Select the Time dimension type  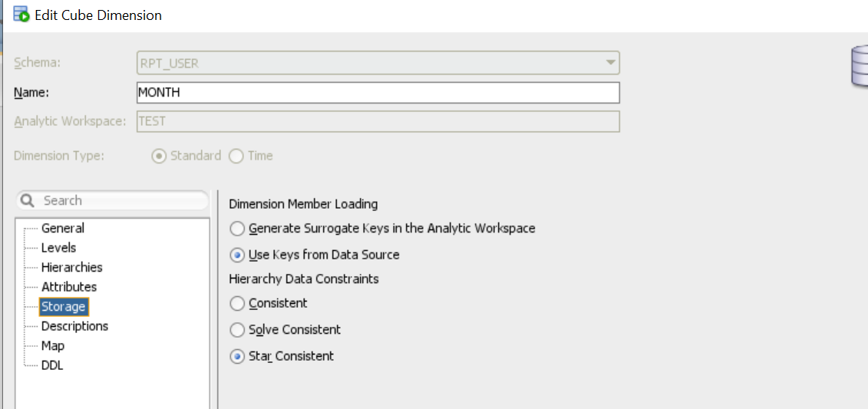(236, 156)
